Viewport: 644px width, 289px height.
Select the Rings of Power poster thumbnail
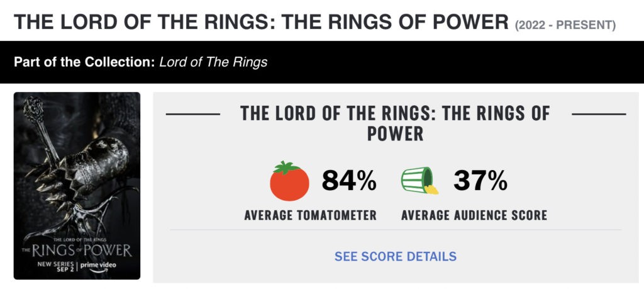(76, 186)
